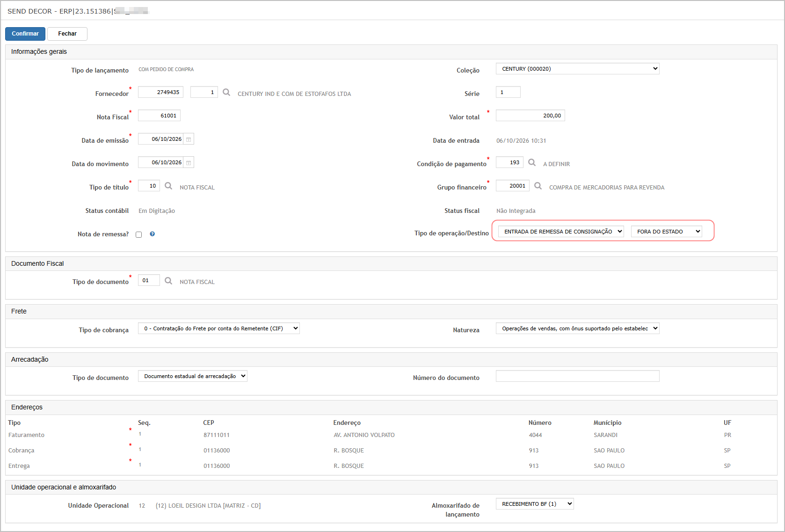Click the Fornecedor code field 2749435
The width and height of the screenshot is (785, 532).
pos(160,92)
